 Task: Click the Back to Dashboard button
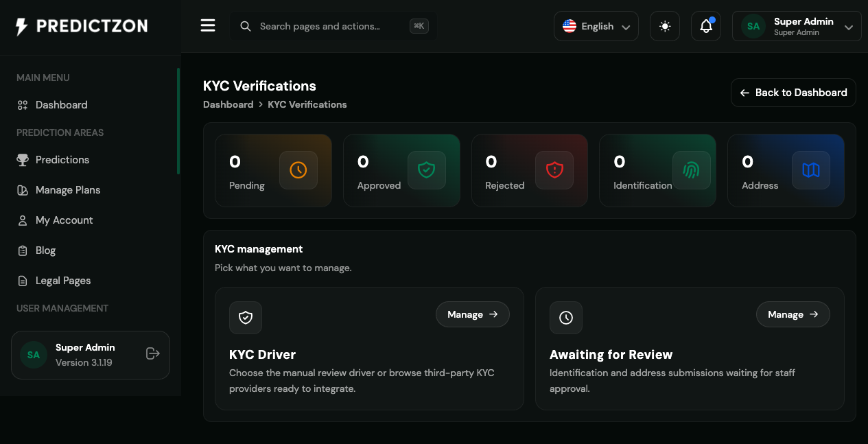pos(793,93)
